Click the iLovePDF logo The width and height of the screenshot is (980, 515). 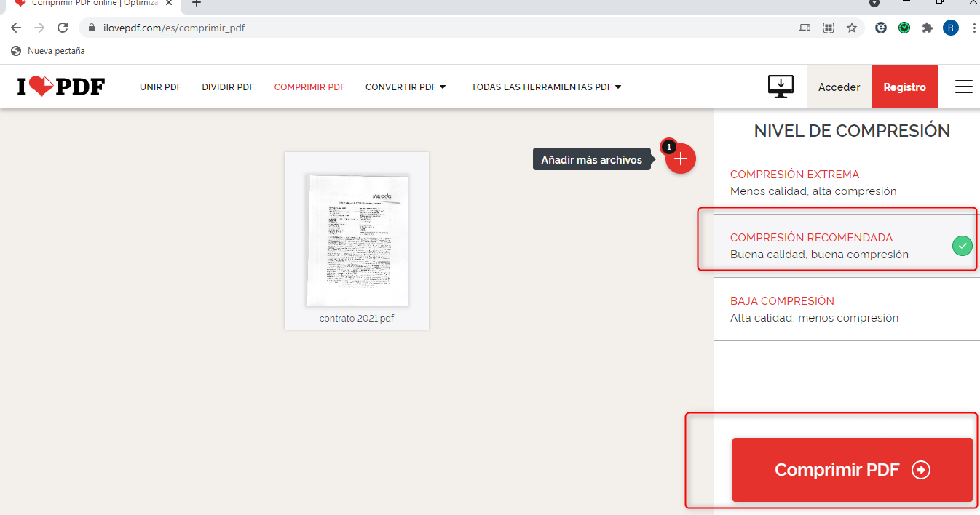61,87
